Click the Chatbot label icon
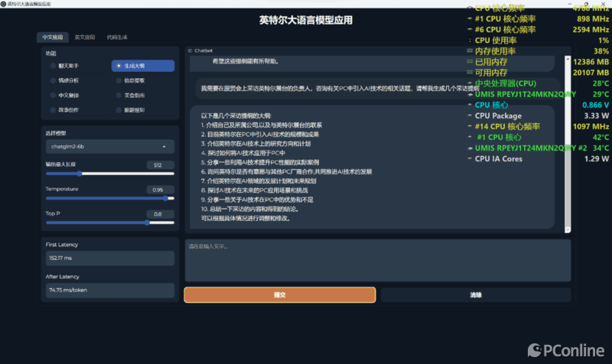 click(190, 50)
